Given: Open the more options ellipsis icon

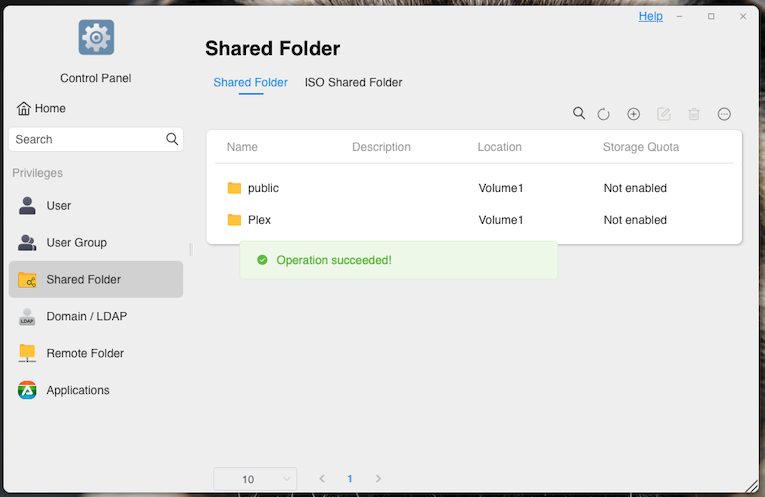Looking at the screenshot, I should [x=724, y=114].
